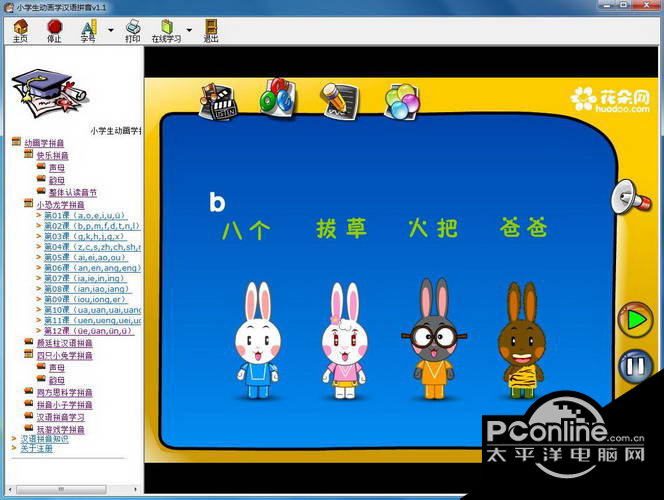Click the word 爸爸
The height and width of the screenshot is (500, 664).
[523, 228]
